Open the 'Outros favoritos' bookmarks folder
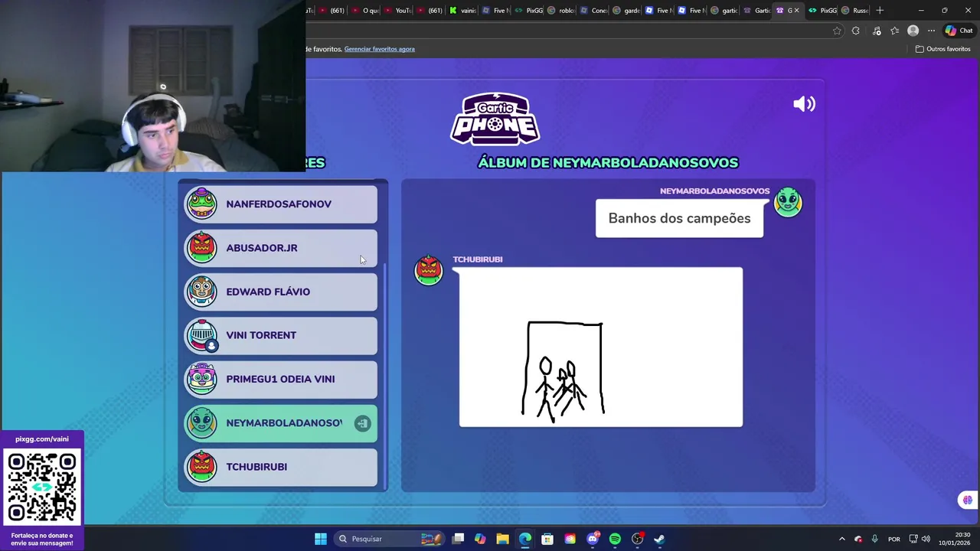980x551 pixels. 943,49
